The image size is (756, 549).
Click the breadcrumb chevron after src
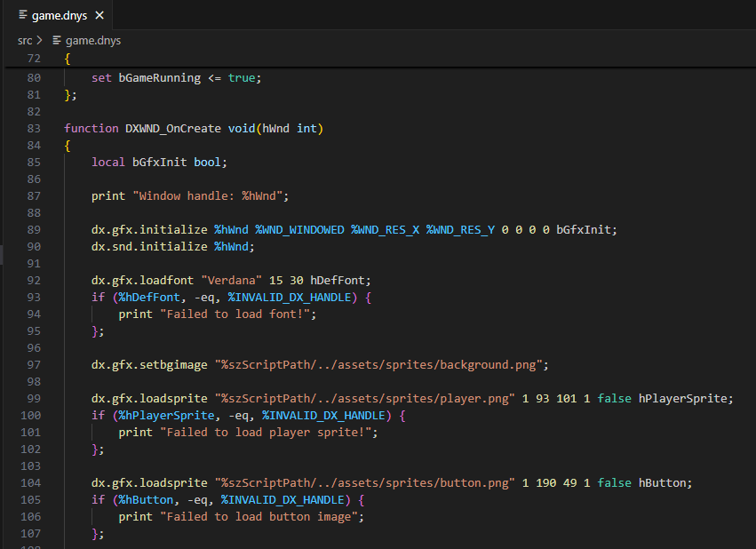[40, 40]
